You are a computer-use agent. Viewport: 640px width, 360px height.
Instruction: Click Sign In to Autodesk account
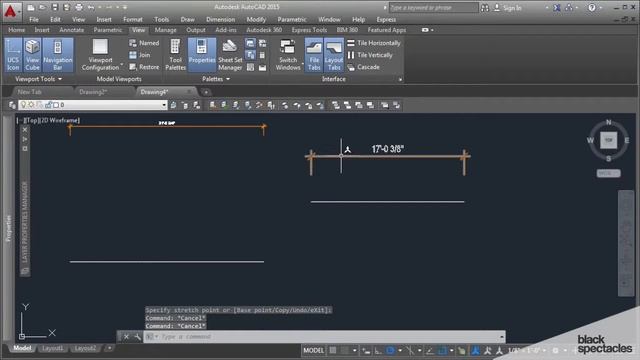pyautogui.click(x=508, y=8)
